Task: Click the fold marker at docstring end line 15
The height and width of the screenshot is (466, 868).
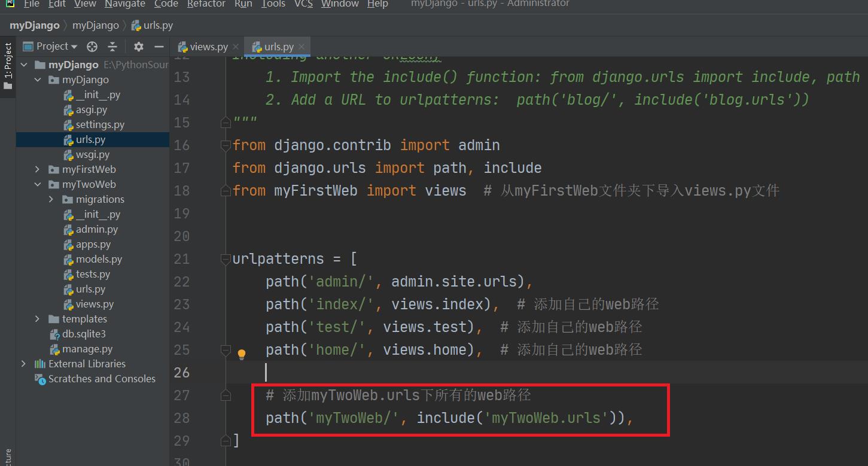Action: point(226,123)
